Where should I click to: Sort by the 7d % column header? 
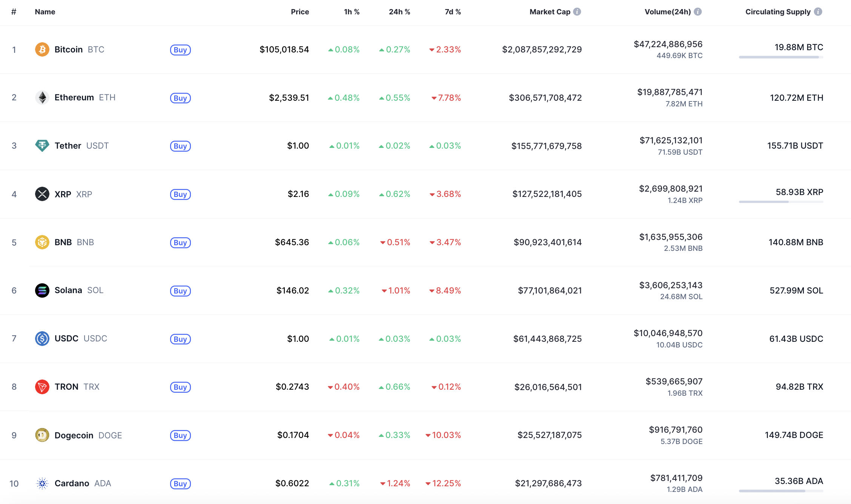[x=453, y=12]
